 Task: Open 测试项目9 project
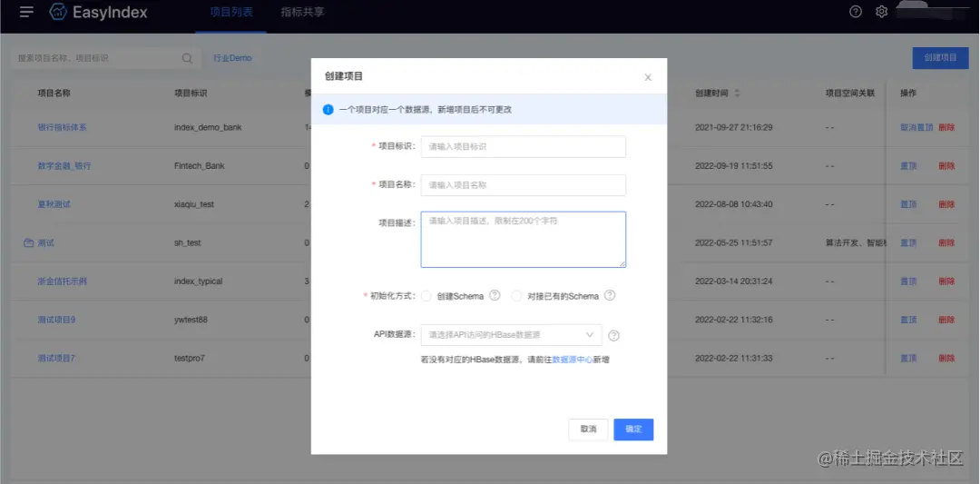(x=56, y=320)
